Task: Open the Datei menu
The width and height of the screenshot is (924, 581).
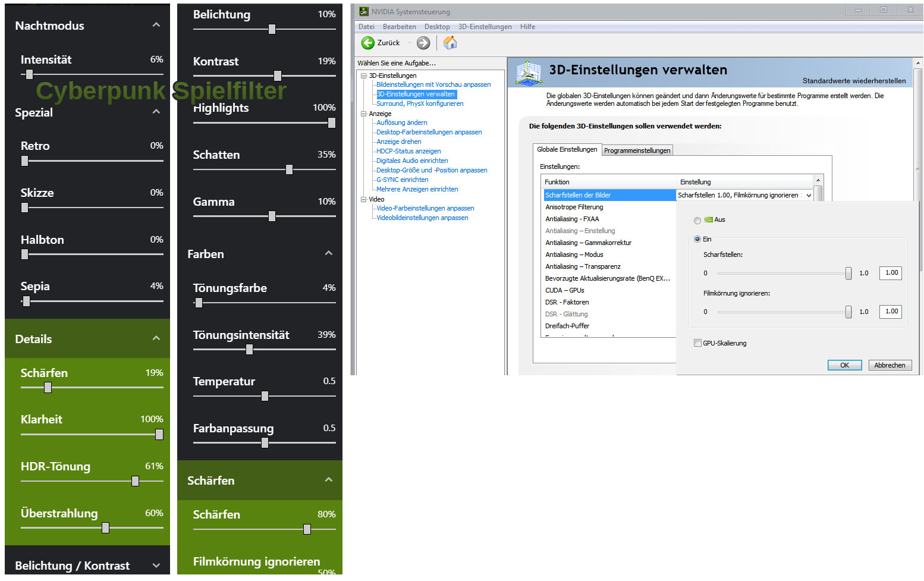Action: 366,27
